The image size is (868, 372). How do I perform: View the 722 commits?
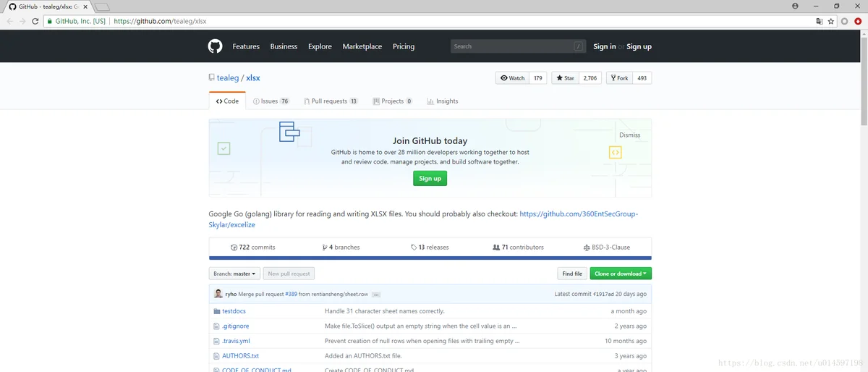click(253, 248)
